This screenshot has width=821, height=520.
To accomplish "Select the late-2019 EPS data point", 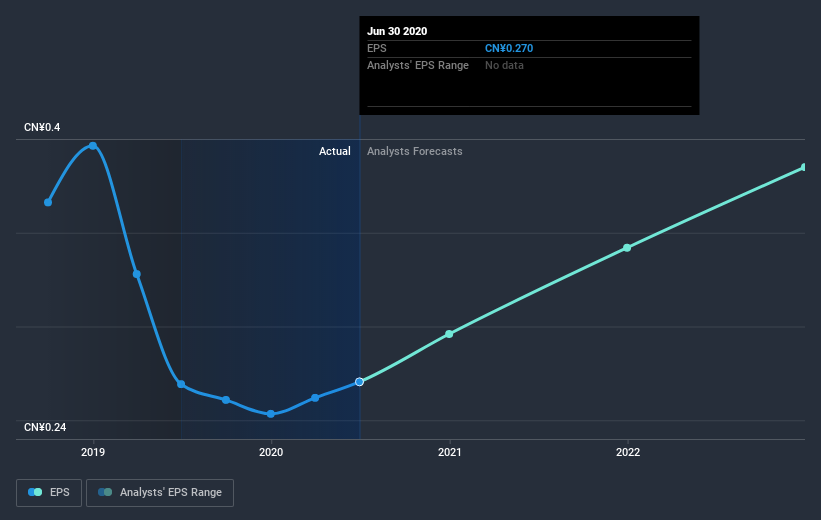I will (x=226, y=400).
